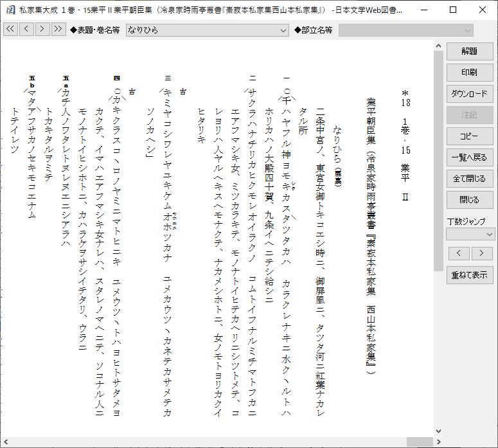Click the vertical scrollbar down arrow
Image resolution: width=498 pixels, height=448 pixels.
pyautogui.click(x=439, y=431)
